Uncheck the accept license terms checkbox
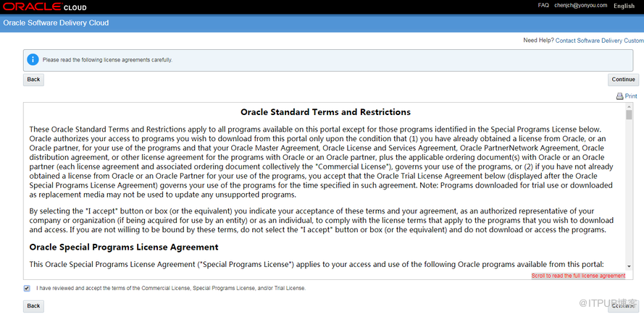 point(27,289)
